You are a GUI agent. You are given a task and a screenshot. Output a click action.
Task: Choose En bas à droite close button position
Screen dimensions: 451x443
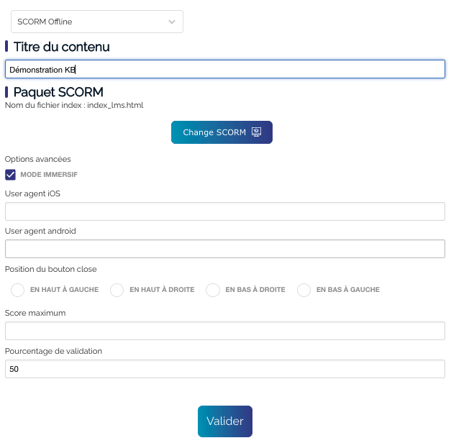[213, 290]
